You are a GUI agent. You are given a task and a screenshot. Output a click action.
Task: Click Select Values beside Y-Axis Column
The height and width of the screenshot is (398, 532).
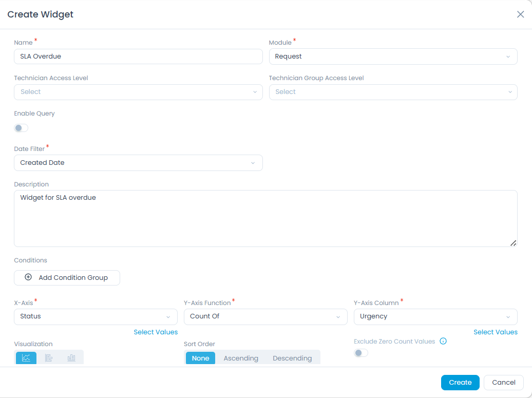[496, 332]
